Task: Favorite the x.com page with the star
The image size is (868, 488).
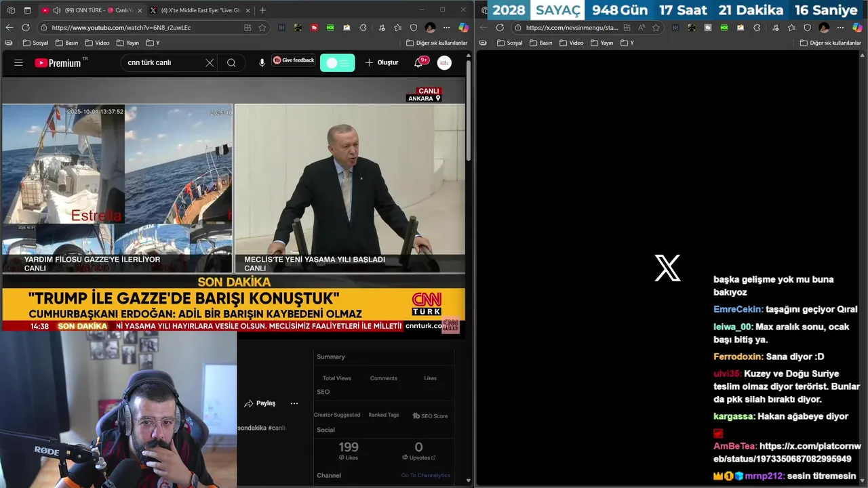Action: pos(656,28)
